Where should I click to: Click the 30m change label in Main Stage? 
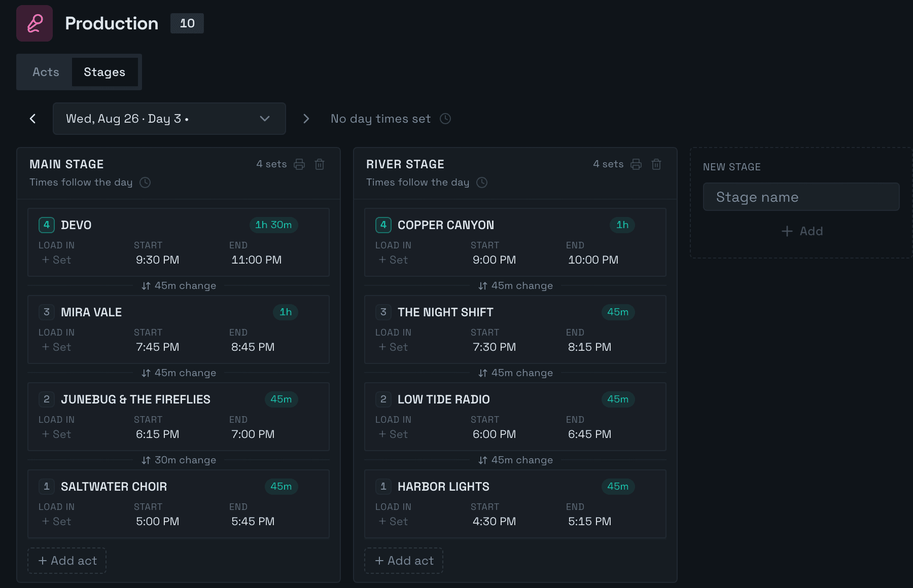179,460
